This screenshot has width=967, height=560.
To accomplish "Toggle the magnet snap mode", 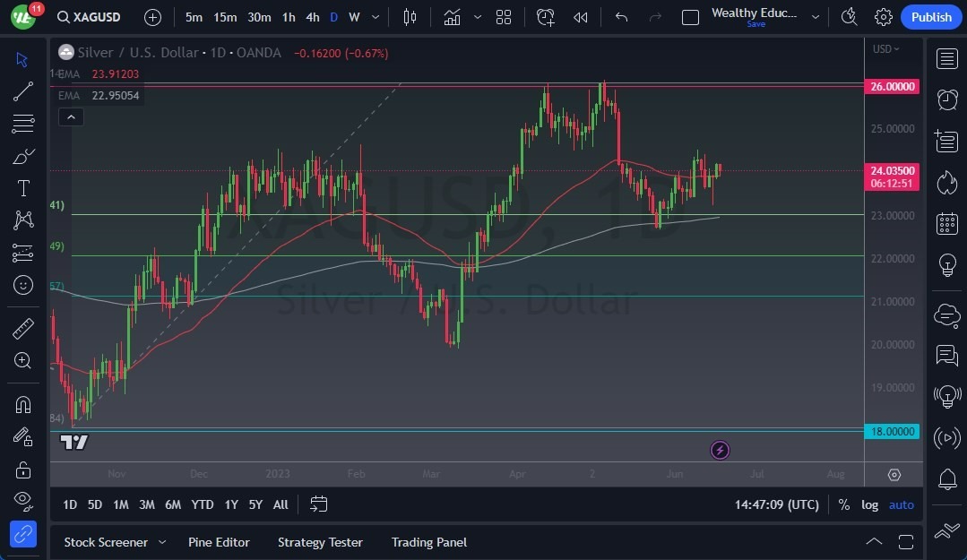I will tap(23, 404).
